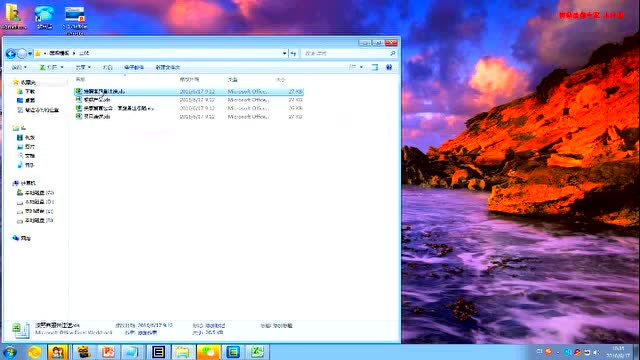640x360 pixels.
Task: Open Local Disk (F:) in navigation pane
Action: [x=35, y=221]
